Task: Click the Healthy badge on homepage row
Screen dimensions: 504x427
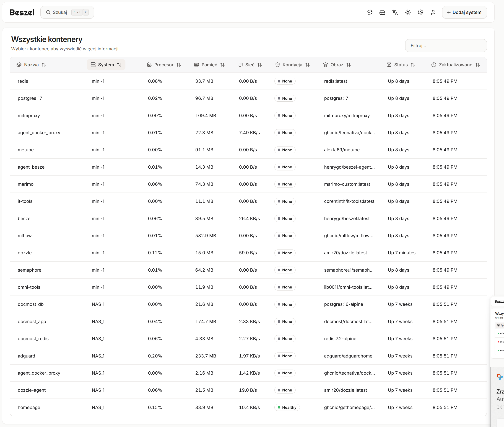Action: pos(287,407)
